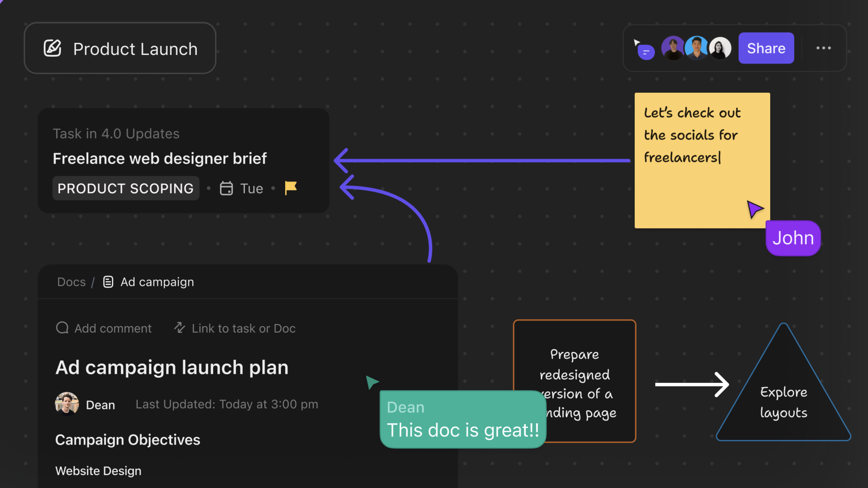Open the PRODUCT SCOPING status tag
The height and width of the screenshot is (488, 868).
(x=126, y=188)
